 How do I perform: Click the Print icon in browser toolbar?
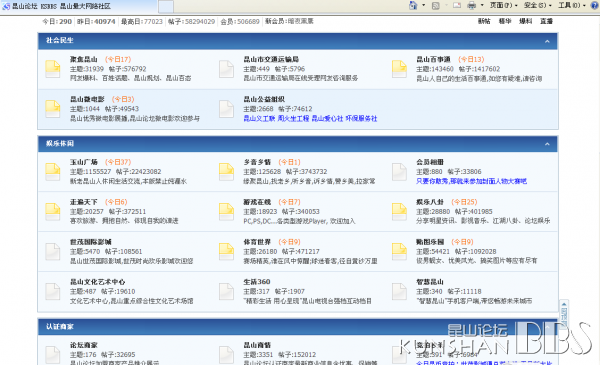pyautogui.click(x=471, y=5)
